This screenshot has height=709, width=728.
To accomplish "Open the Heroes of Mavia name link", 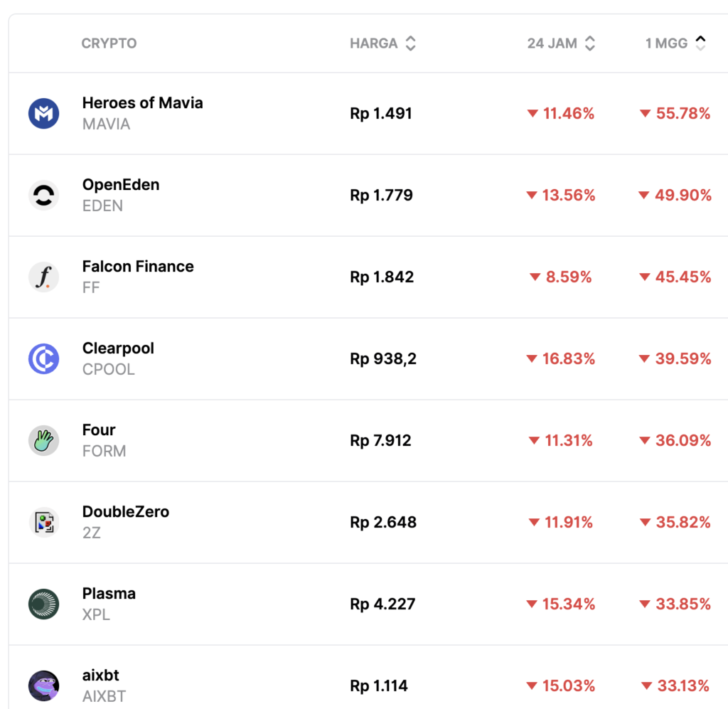I will coord(142,103).
